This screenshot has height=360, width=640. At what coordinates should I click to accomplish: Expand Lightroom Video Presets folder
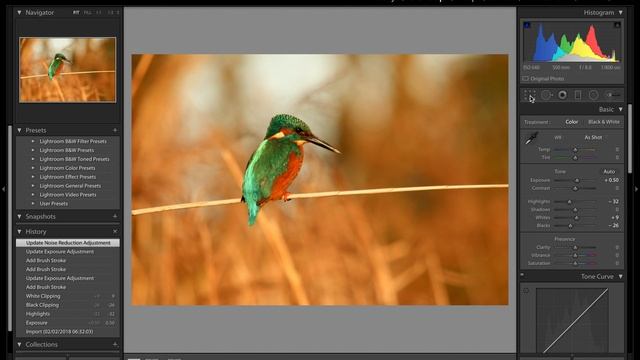[x=33, y=195]
